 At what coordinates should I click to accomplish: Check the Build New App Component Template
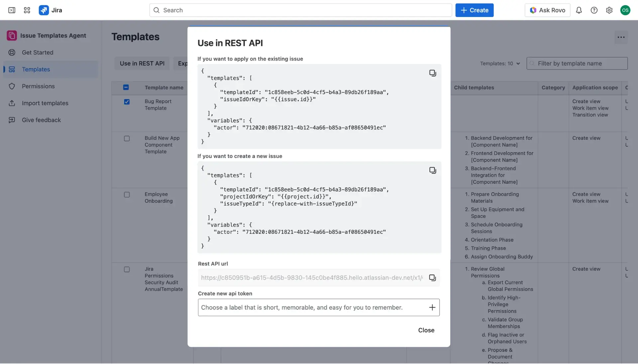(127, 138)
